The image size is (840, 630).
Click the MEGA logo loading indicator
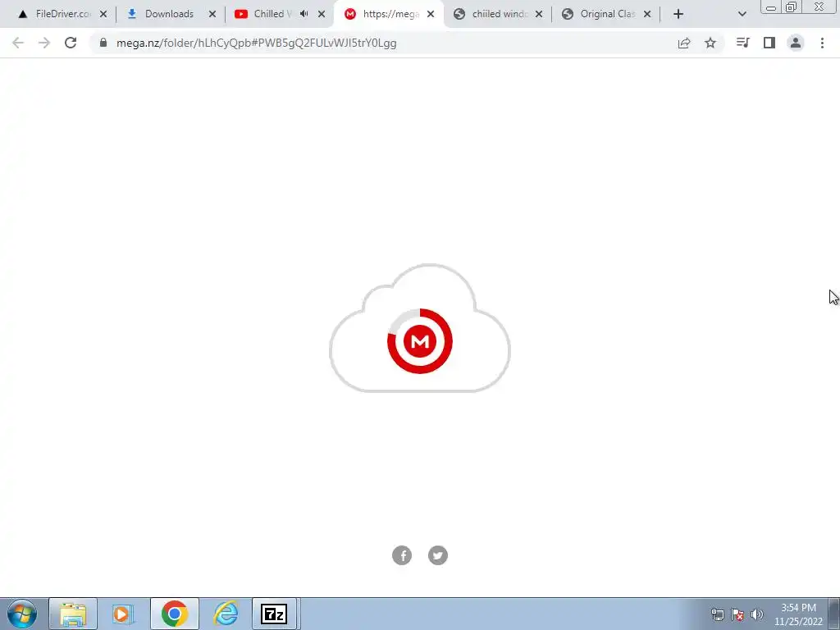click(420, 341)
